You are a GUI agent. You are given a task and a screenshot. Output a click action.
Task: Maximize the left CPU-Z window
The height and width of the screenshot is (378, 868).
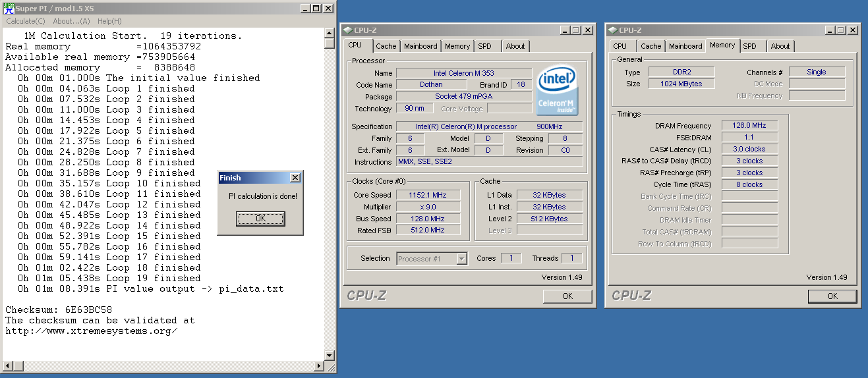point(576,30)
